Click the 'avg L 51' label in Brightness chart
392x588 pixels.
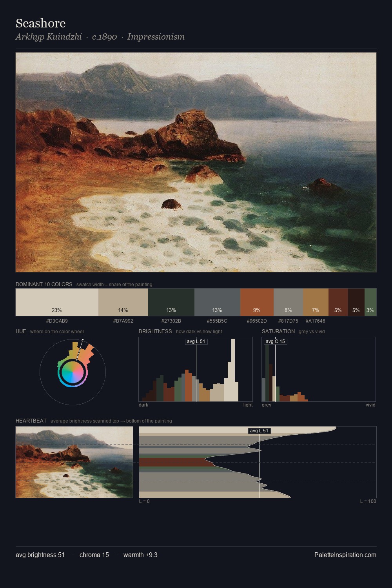pyautogui.click(x=196, y=341)
